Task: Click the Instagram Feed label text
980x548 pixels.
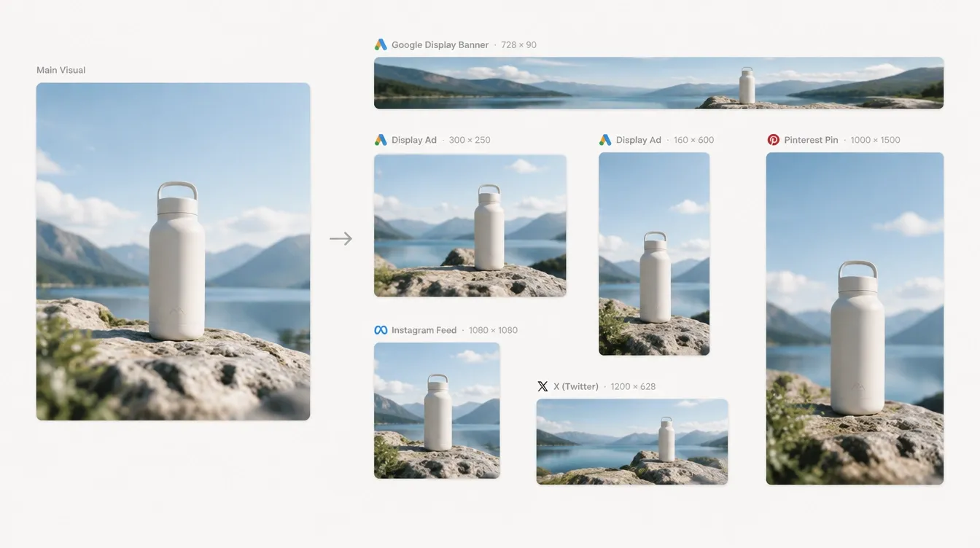Action: click(x=424, y=330)
